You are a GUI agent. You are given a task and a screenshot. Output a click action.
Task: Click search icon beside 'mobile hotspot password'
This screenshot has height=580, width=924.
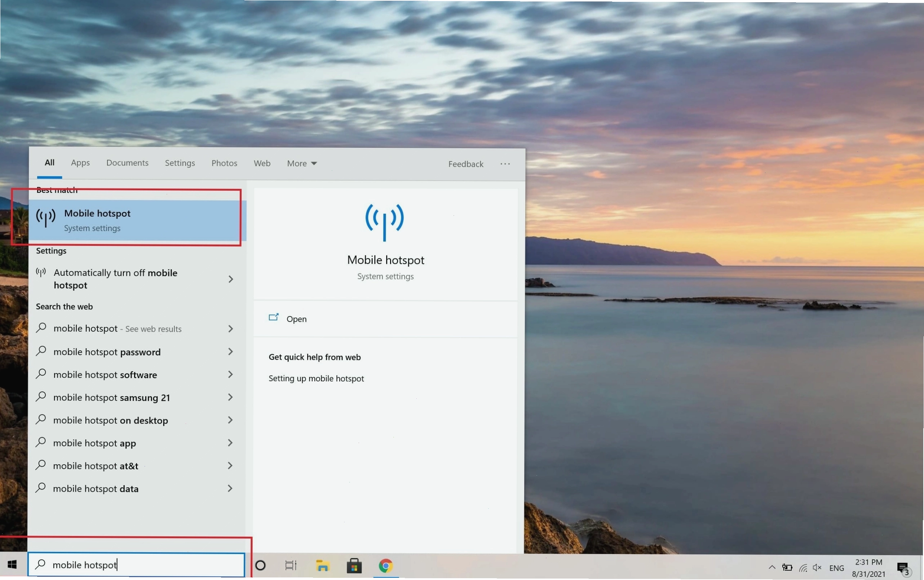point(41,351)
